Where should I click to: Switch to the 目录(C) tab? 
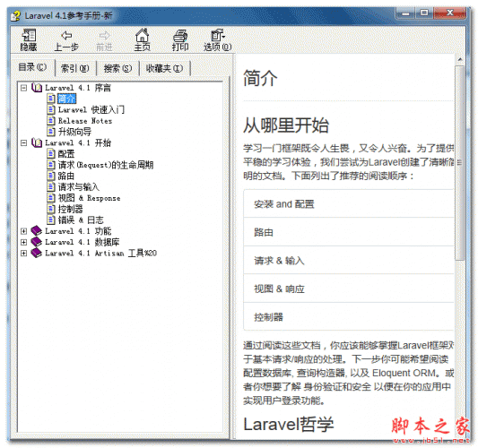tap(32, 67)
